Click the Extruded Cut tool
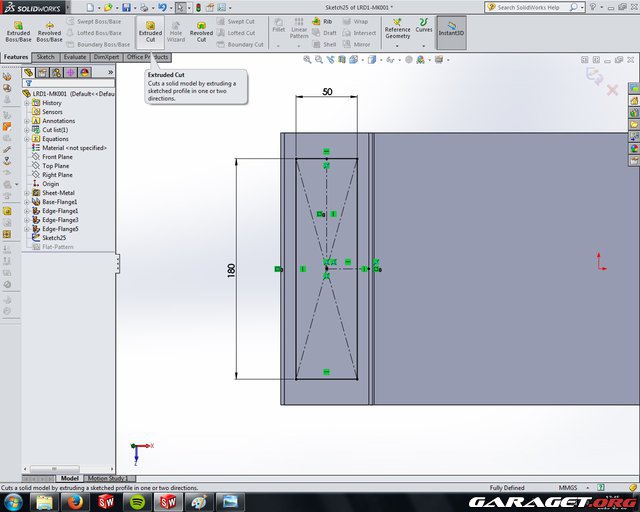 [x=150, y=30]
